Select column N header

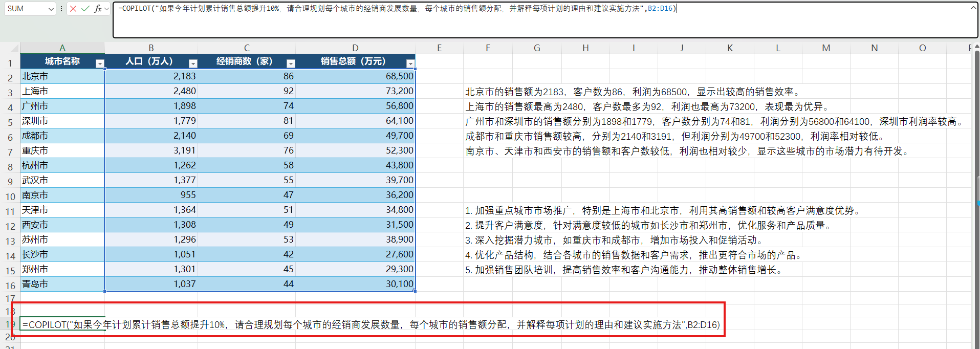pyautogui.click(x=874, y=48)
